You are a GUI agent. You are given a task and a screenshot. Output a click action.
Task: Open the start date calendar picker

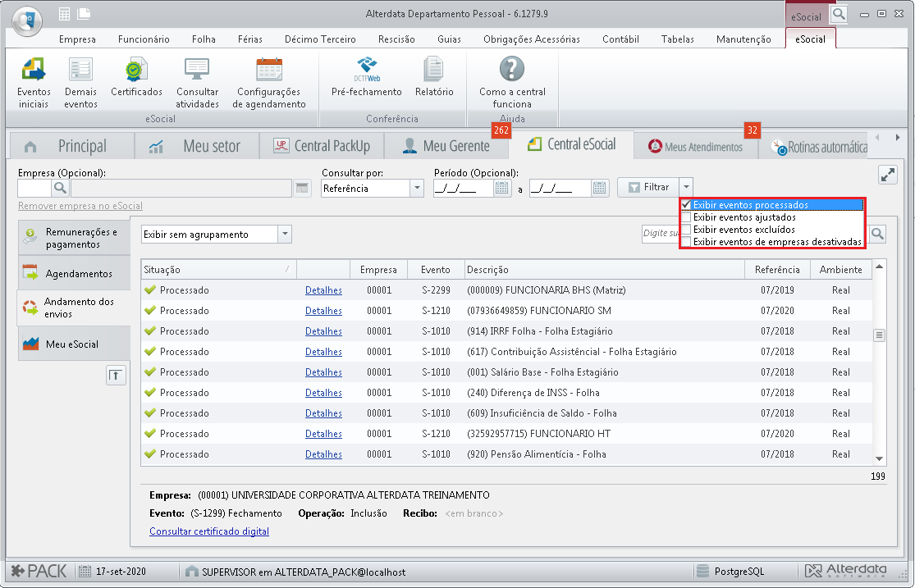point(501,188)
